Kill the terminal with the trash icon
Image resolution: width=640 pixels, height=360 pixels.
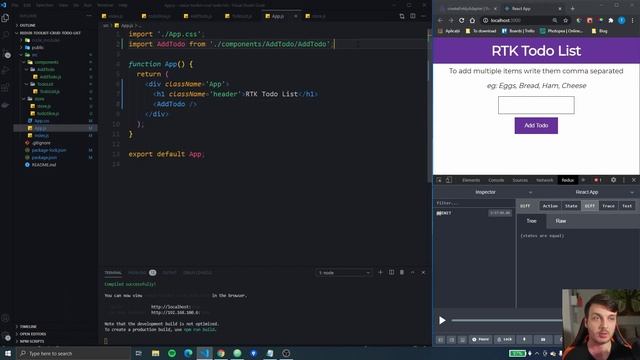pos(402,272)
